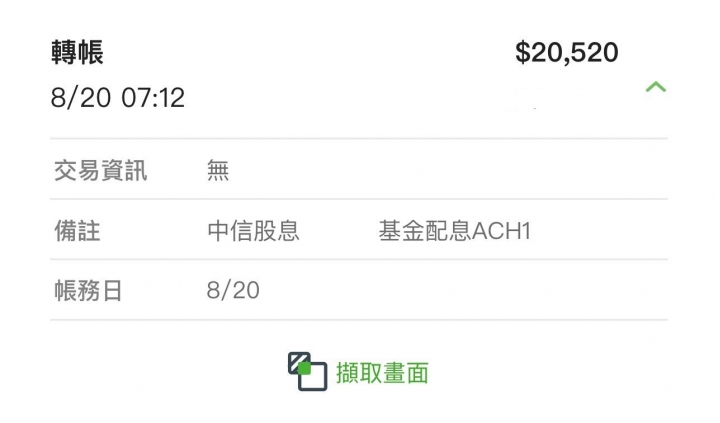This screenshot has height=423, width=720.
Task: Click the 無 value beside 交易資訊
Action: pos(218,170)
